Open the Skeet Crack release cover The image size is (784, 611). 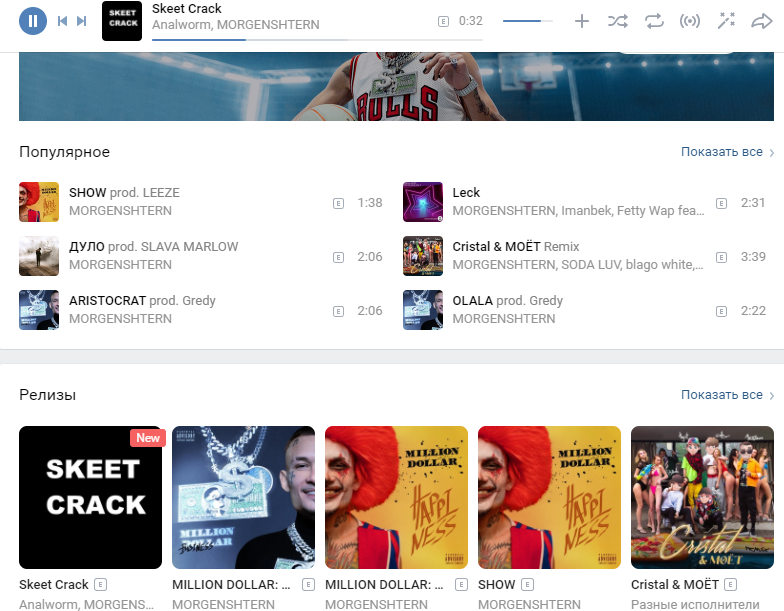click(90, 498)
